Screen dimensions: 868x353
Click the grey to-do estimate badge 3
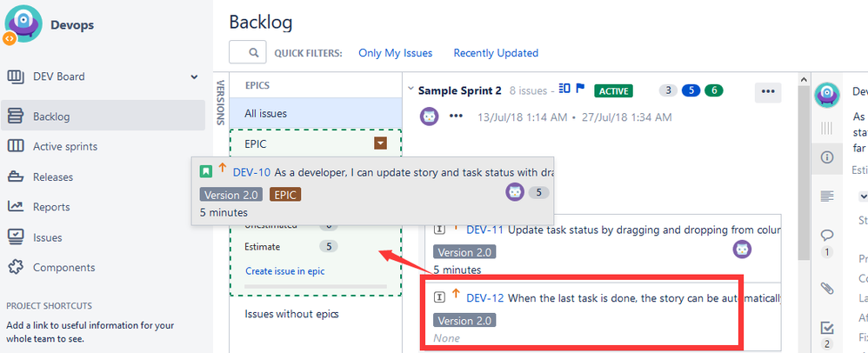(668, 90)
